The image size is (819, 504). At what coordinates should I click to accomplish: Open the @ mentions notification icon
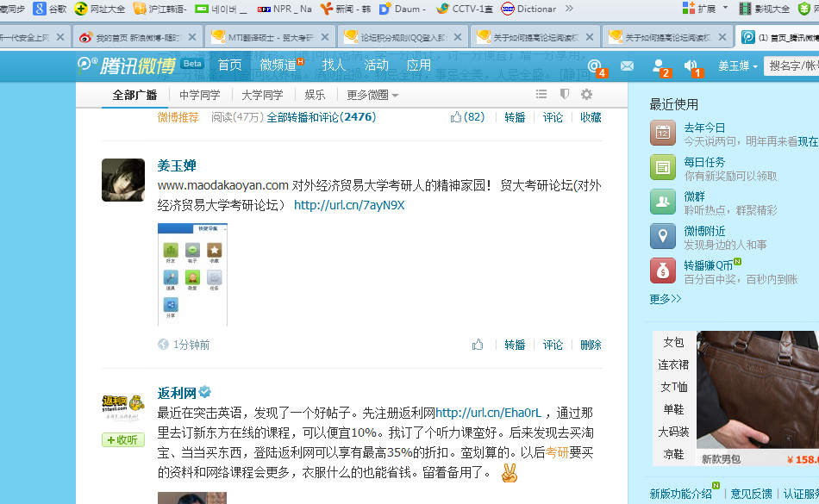point(595,66)
